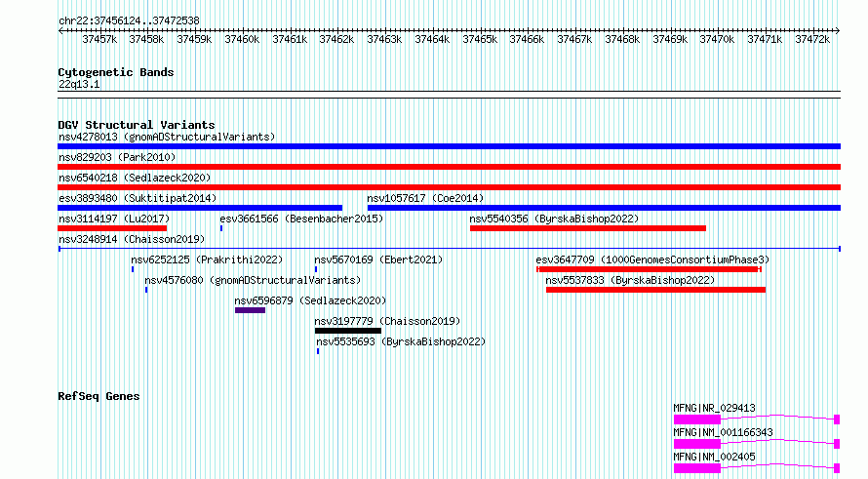
Task: Select nsv5537833 (ByrskaBishop2022) red bar
Action: [x=656, y=290]
